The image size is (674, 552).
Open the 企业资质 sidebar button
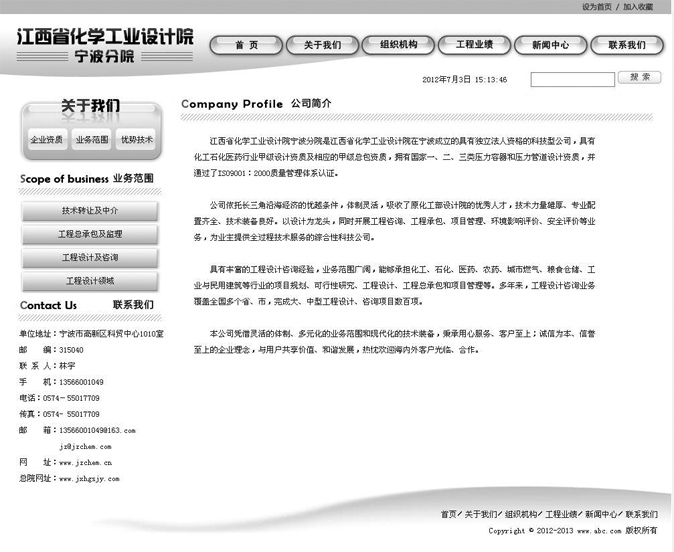pyautogui.click(x=46, y=141)
